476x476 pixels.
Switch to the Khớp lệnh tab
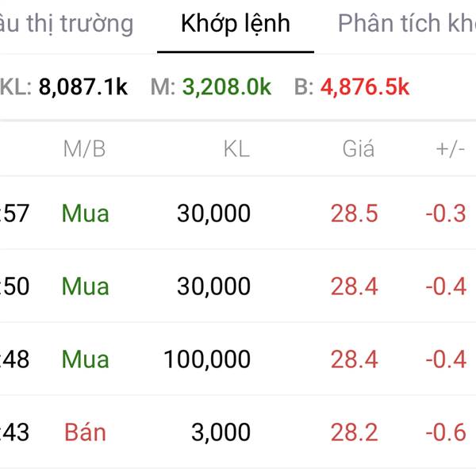pos(236,24)
